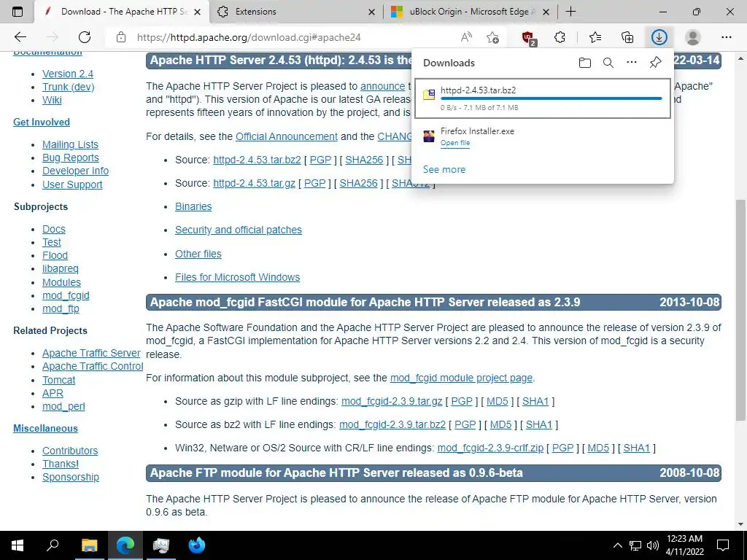
Task: Activate Read aloud icon in address bar
Action: pyautogui.click(x=466, y=37)
